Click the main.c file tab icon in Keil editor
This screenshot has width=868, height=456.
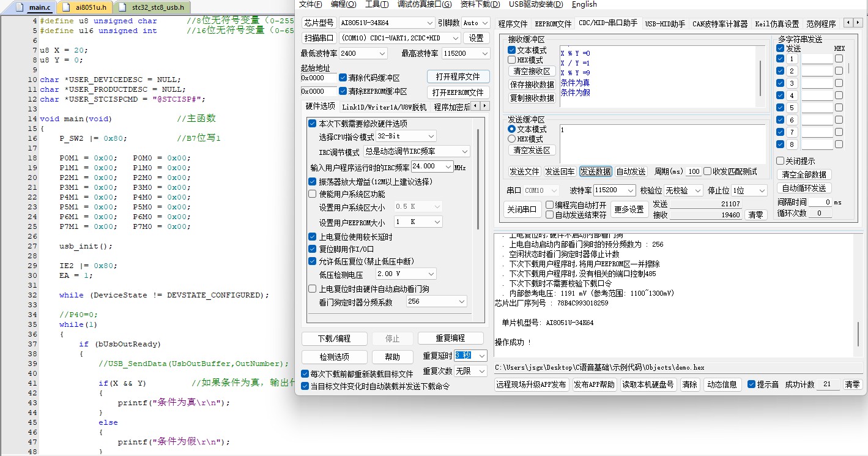click(20, 7)
